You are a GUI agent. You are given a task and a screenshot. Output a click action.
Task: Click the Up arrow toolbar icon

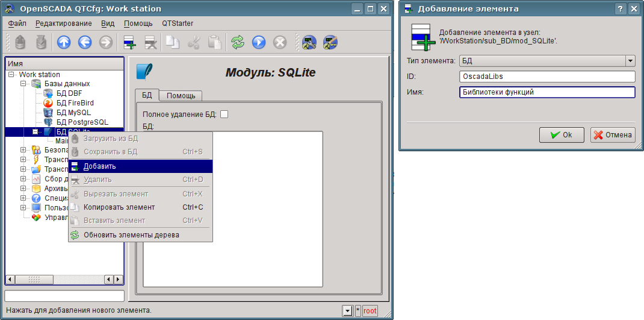(x=64, y=42)
